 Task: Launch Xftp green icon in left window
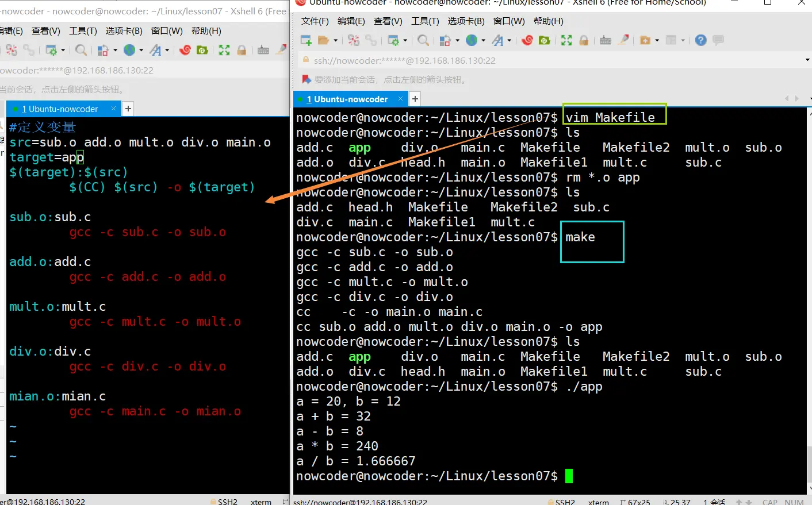[x=202, y=50]
